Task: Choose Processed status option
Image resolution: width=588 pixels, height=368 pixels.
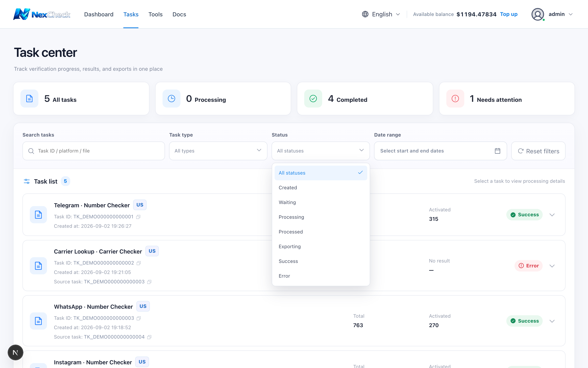Action: 321,232
